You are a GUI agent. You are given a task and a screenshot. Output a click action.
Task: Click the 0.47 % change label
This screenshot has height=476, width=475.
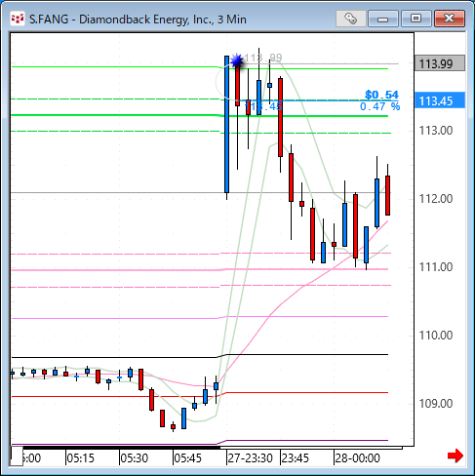pos(379,106)
